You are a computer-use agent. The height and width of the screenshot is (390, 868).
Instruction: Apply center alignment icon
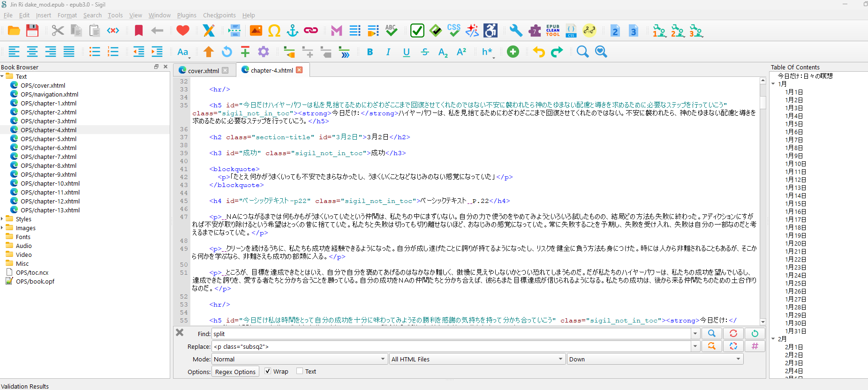32,52
